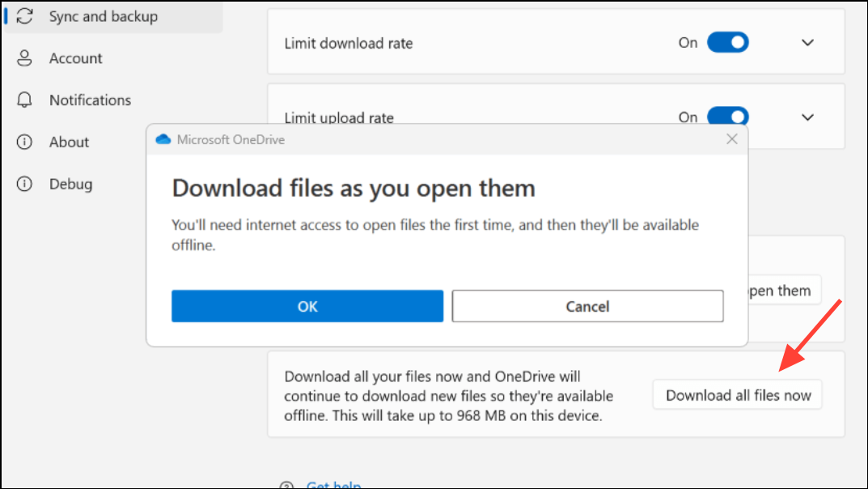Click the Notifications bell icon
Screen dimensions: 868x489
[x=24, y=100]
